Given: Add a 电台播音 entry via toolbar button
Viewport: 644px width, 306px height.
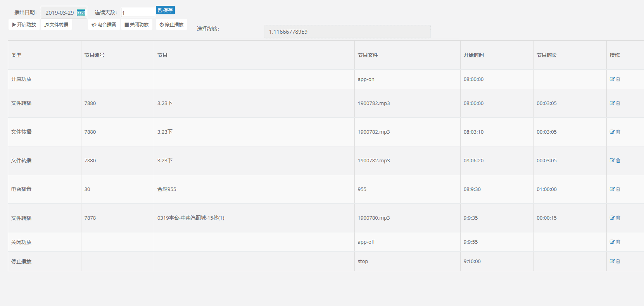Looking at the screenshot, I should click(104, 24).
